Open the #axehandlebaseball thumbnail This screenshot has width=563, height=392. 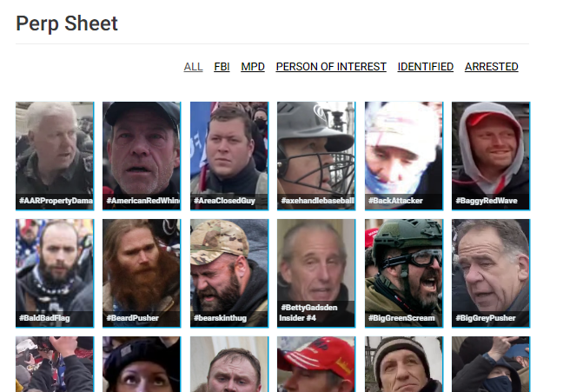(316, 156)
